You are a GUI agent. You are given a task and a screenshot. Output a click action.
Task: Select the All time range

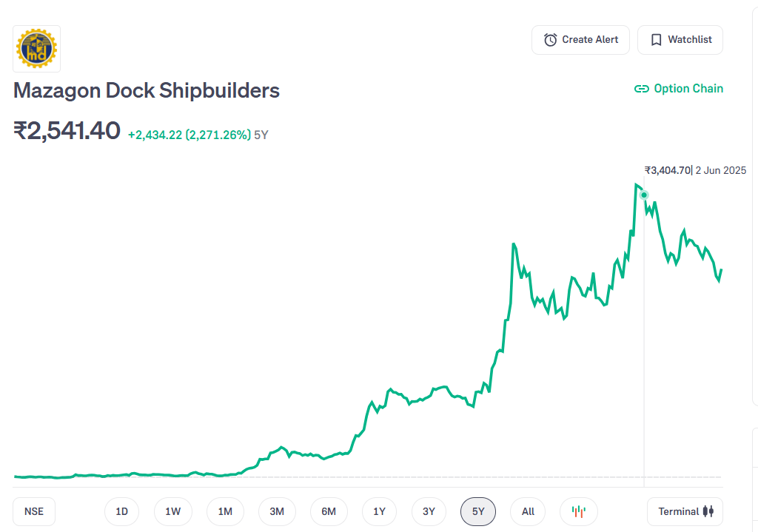point(528,511)
